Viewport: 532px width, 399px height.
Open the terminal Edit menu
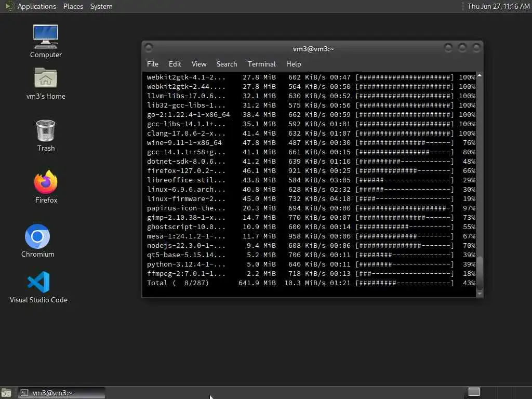coord(175,64)
